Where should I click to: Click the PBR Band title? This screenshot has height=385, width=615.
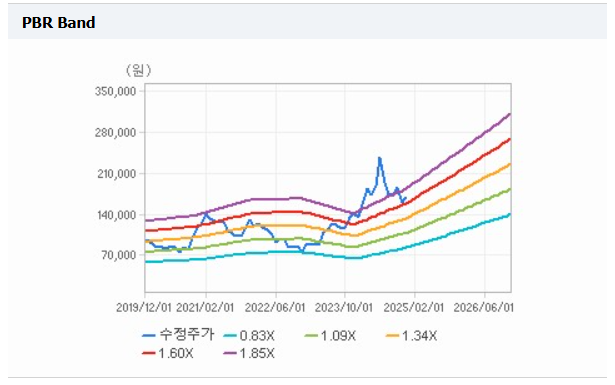point(58,22)
